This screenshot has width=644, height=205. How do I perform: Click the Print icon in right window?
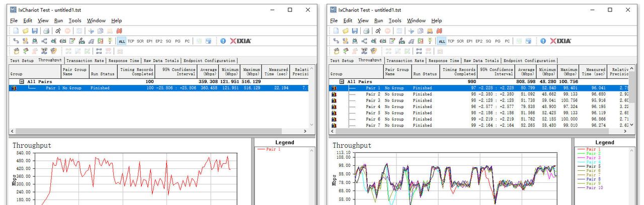click(367, 31)
